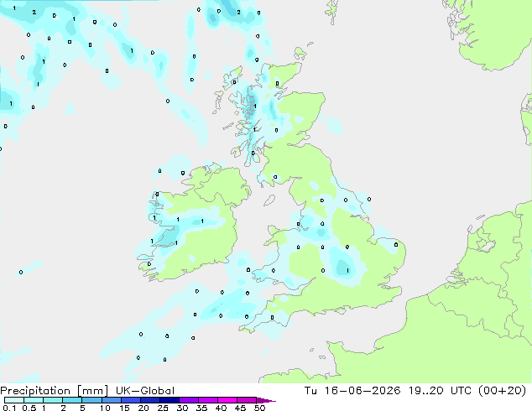Click the 20–25 mm dark blue swatch

(150, 400)
